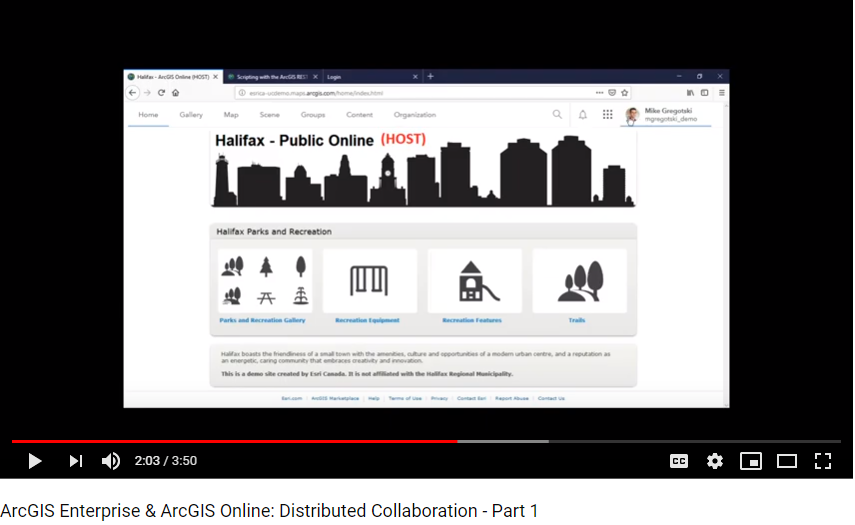Viewport: 855px width, 525px height.
Task: Go back in browser history
Action: coord(133,93)
